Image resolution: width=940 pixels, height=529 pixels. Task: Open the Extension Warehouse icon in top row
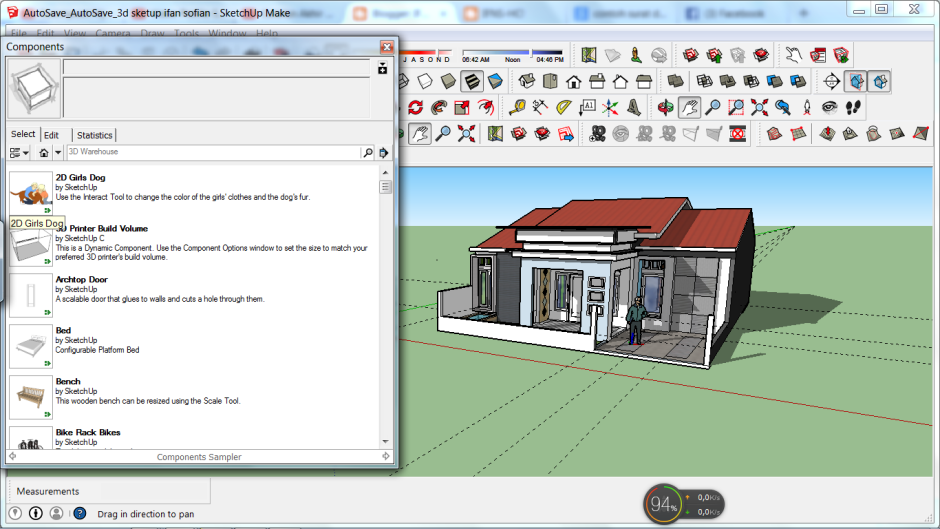[x=761, y=55]
